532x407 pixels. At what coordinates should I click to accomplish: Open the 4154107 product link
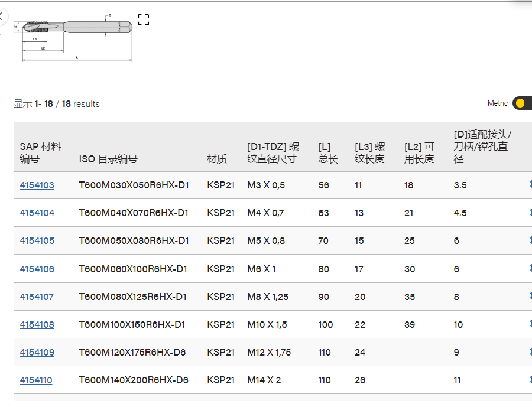[x=37, y=297]
